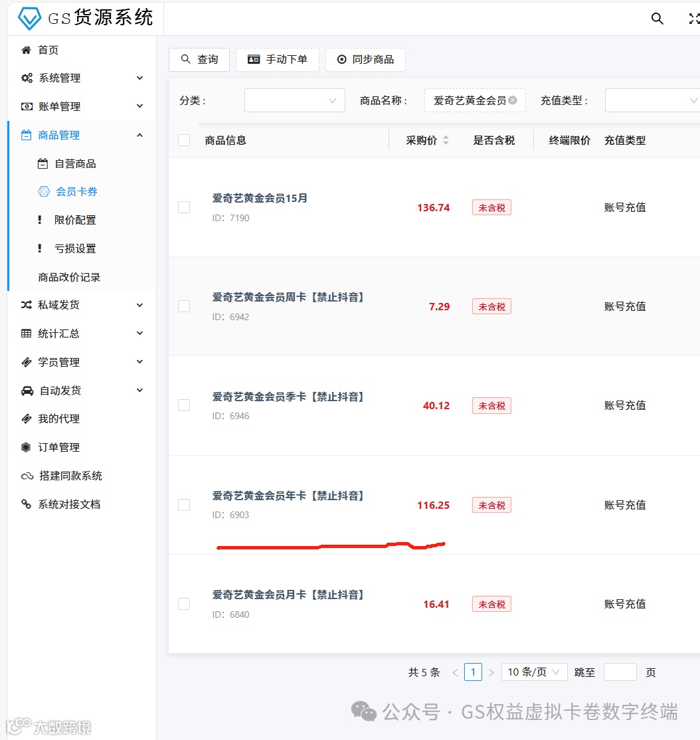This screenshot has height=740, width=700.
Task: Click text ID: 6942
Action: (230, 317)
